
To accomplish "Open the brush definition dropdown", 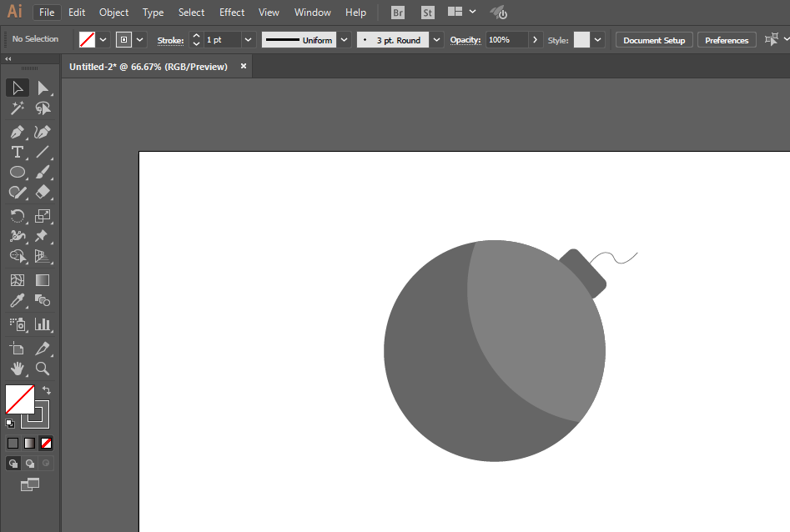I will point(436,40).
